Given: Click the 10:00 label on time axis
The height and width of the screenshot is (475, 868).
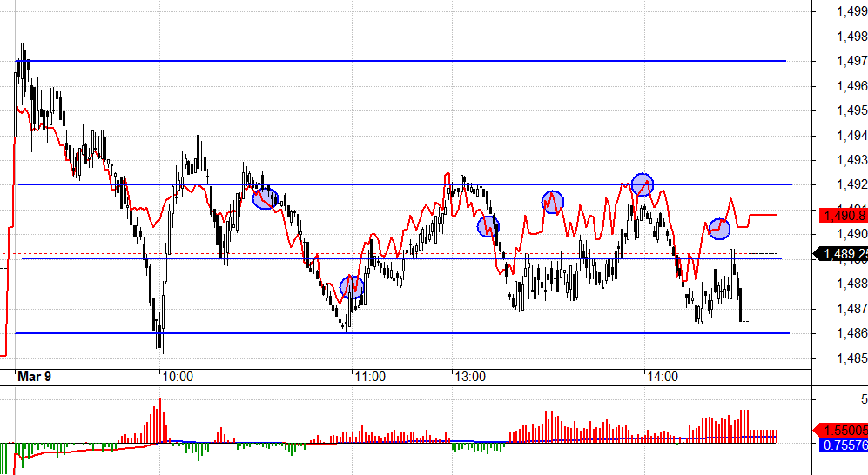Looking at the screenshot, I should (x=177, y=377).
